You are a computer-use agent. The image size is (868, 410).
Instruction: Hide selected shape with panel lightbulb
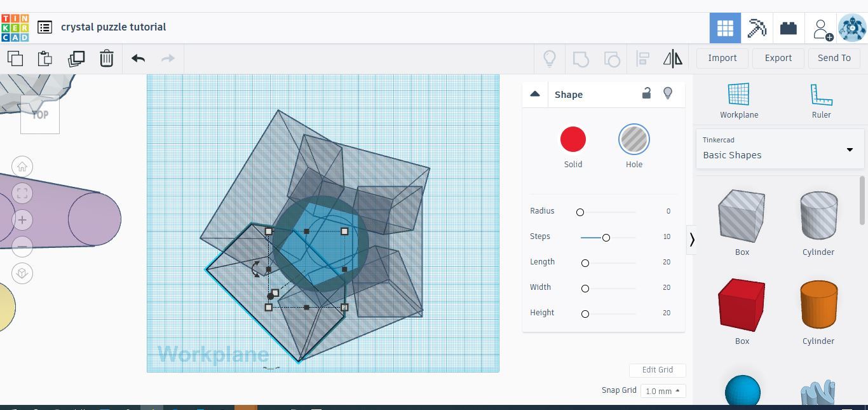click(x=668, y=93)
